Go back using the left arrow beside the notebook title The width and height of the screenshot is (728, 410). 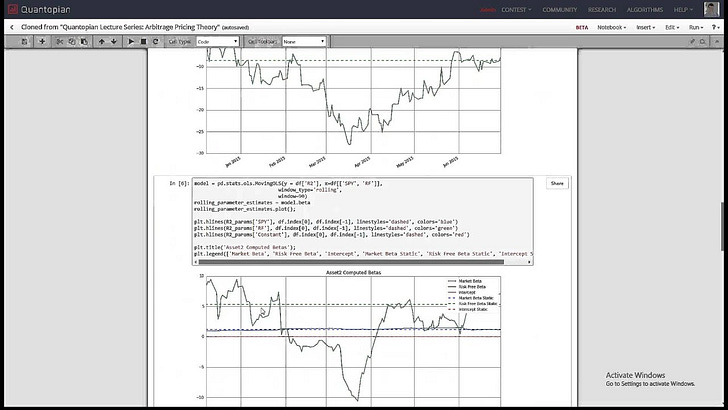pyautogui.click(x=12, y=27)
